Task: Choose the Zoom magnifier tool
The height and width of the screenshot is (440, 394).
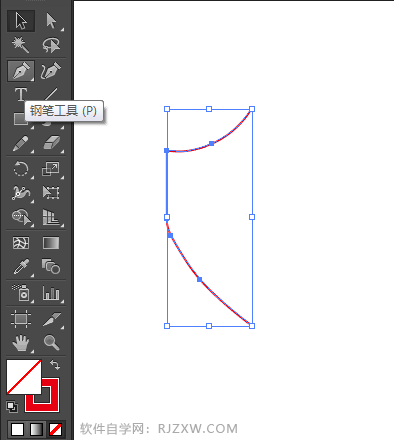Action: coord(51,342)
